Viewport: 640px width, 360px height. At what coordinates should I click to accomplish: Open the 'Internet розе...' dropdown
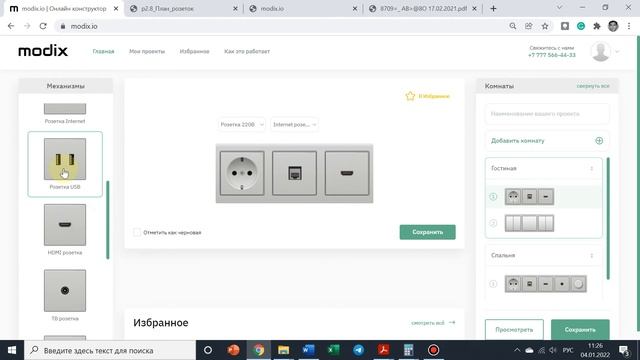(x=294, y=124)
